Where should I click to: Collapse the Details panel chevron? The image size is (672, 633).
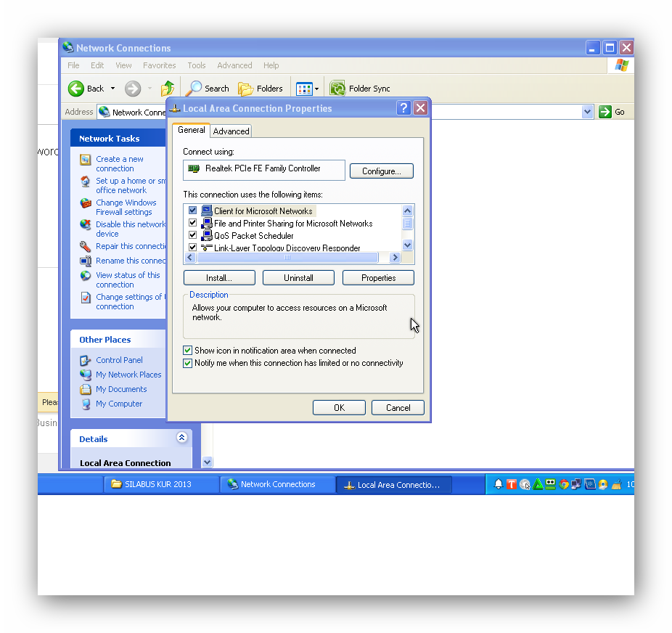click(181, 437)
